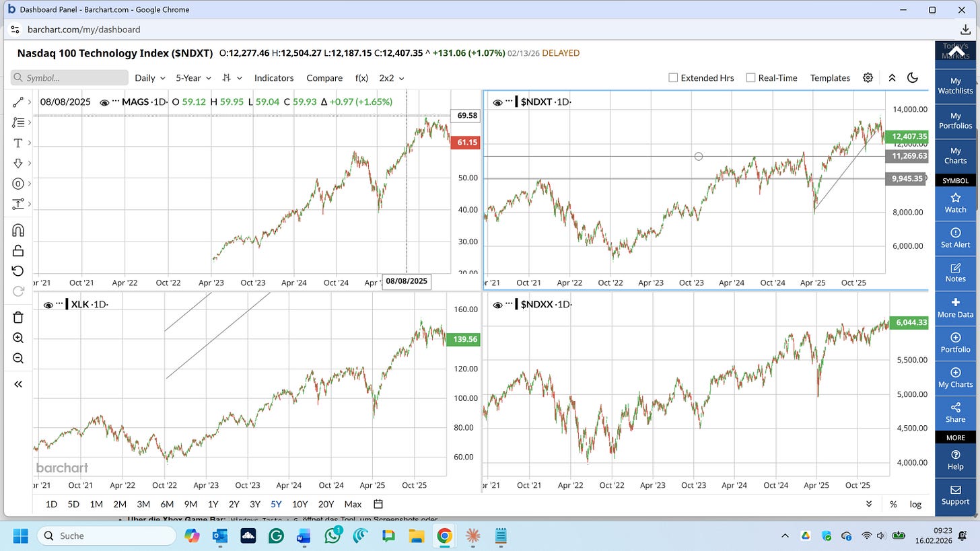
Task: Open Help in the sidebar
Action: coord(955,460)
